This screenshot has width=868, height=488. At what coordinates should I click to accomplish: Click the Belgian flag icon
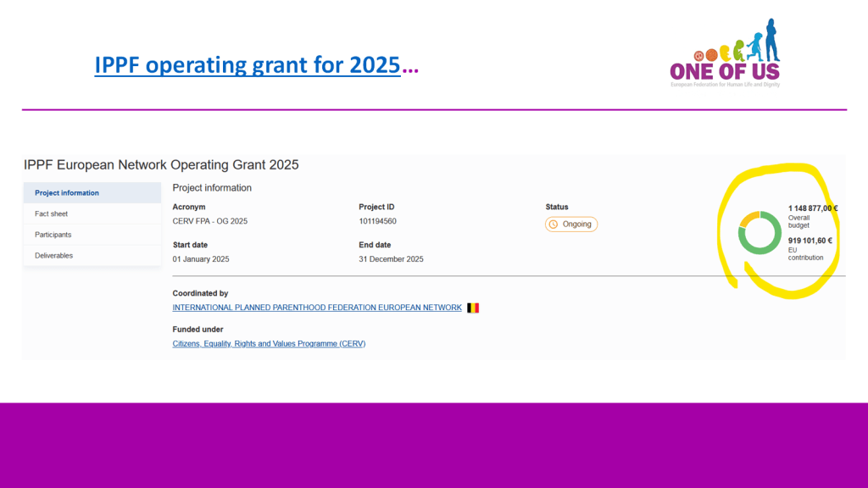point(473,308)
